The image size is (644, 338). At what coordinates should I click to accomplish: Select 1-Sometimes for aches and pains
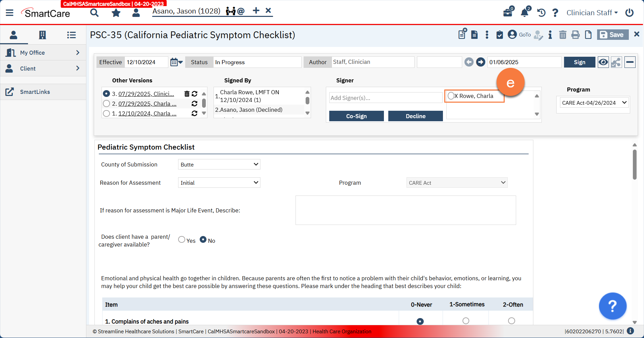[466, 321]
